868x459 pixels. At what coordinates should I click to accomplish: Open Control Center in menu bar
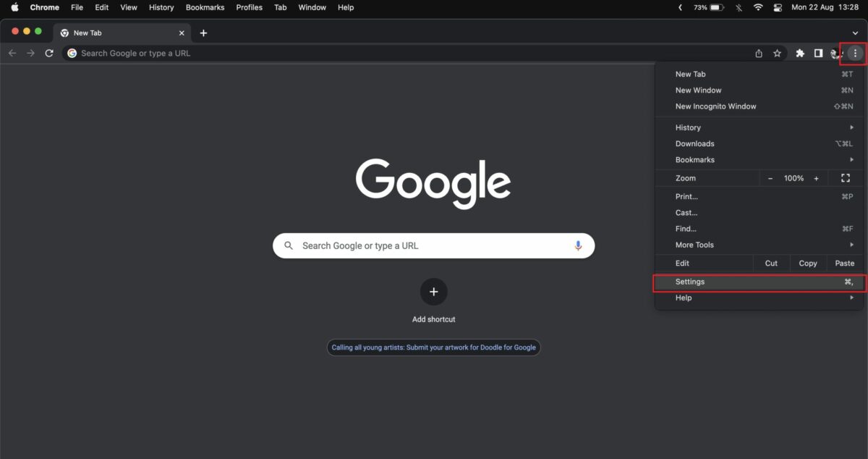tap(778, 7)
